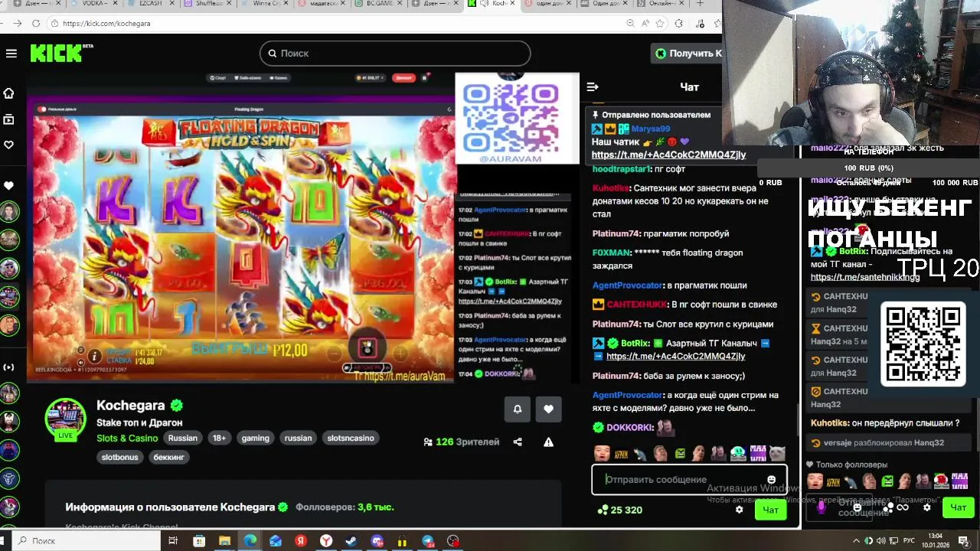The image size is (980, 551).
Task: Click the 126 Зрителей viewer count
Action: 461,442
